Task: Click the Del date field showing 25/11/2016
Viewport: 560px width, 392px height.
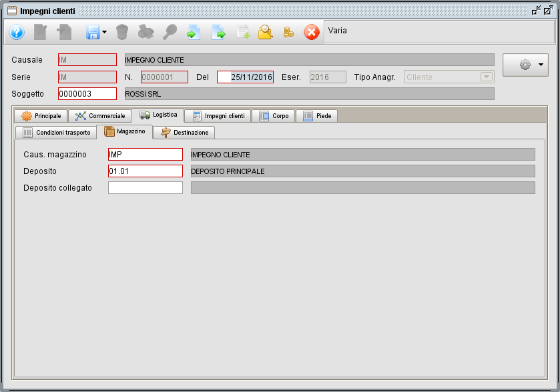Action: (244, 77)
